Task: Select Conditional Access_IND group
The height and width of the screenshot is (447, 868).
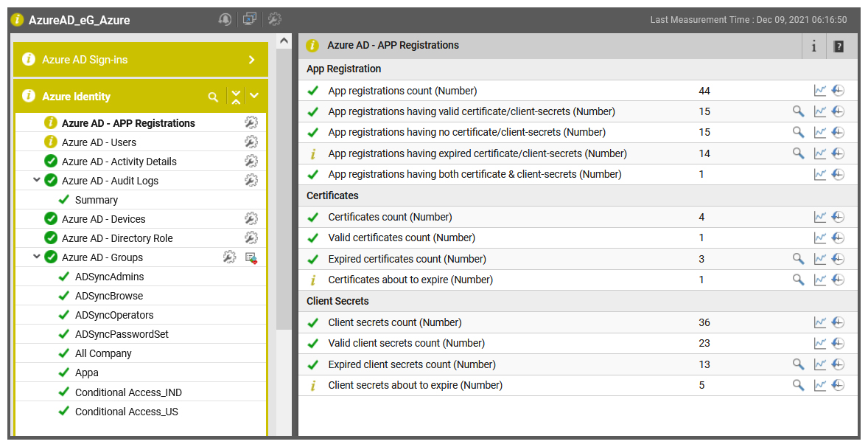Action: tap(128, 392)
